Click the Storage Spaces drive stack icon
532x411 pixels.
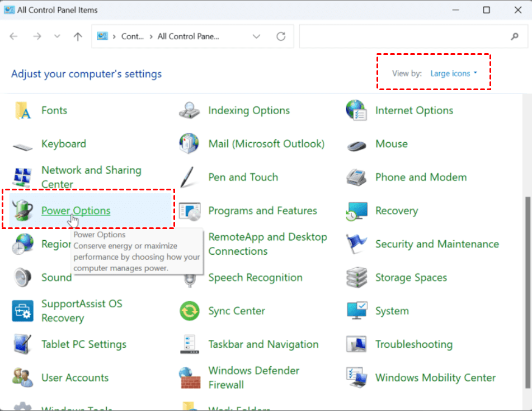coord(356,278)
